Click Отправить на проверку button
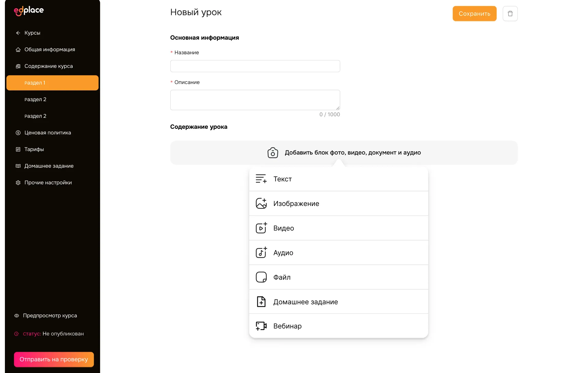The width and height of the screenshot is (588, 373). pos(54,359)
